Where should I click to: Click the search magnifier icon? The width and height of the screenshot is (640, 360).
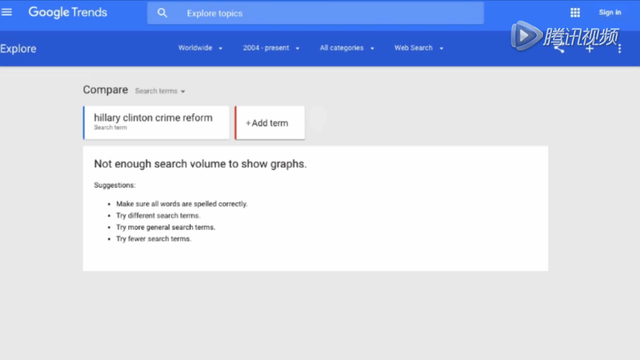coord(162,13)
